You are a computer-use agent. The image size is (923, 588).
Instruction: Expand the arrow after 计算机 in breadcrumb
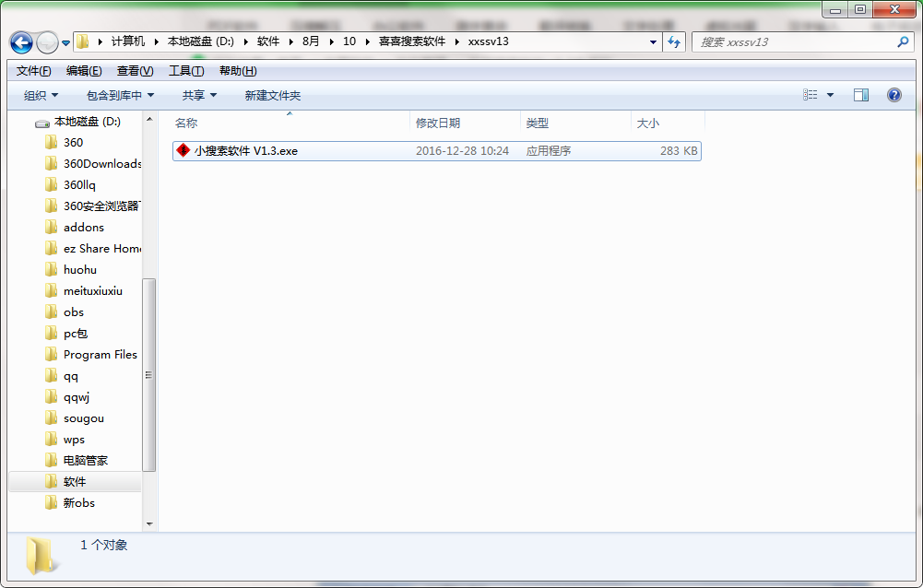pyautogui.click(x=157, y=41)
